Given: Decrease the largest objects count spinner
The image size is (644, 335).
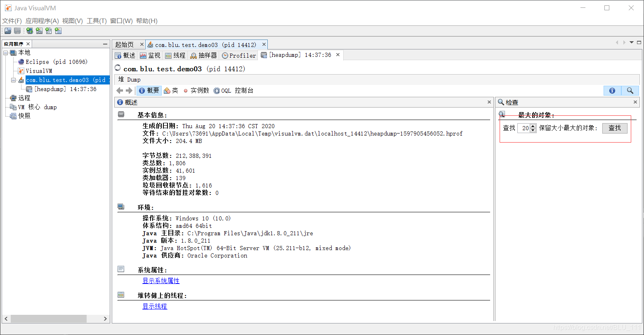Looking at the screenshot, I should pos(533,130).
